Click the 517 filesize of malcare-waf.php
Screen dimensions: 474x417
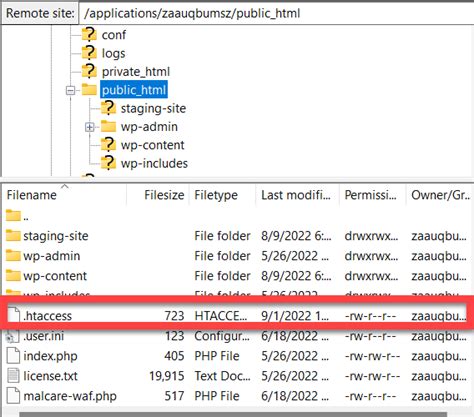point(174,396)
